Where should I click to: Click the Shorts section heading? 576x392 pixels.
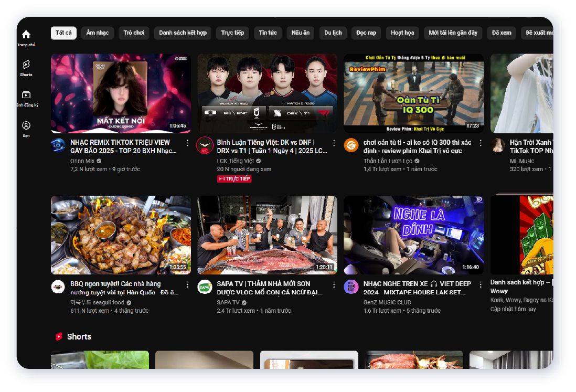tap(79, 336)
